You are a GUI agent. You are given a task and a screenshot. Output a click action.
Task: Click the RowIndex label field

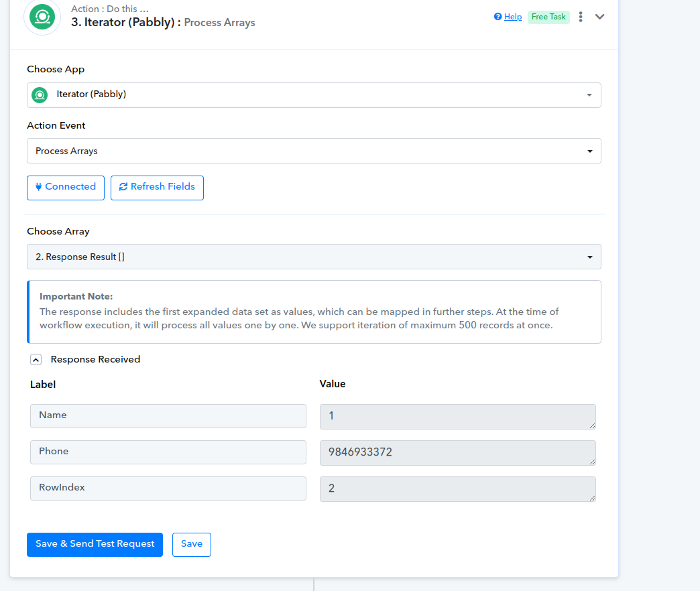168,488
